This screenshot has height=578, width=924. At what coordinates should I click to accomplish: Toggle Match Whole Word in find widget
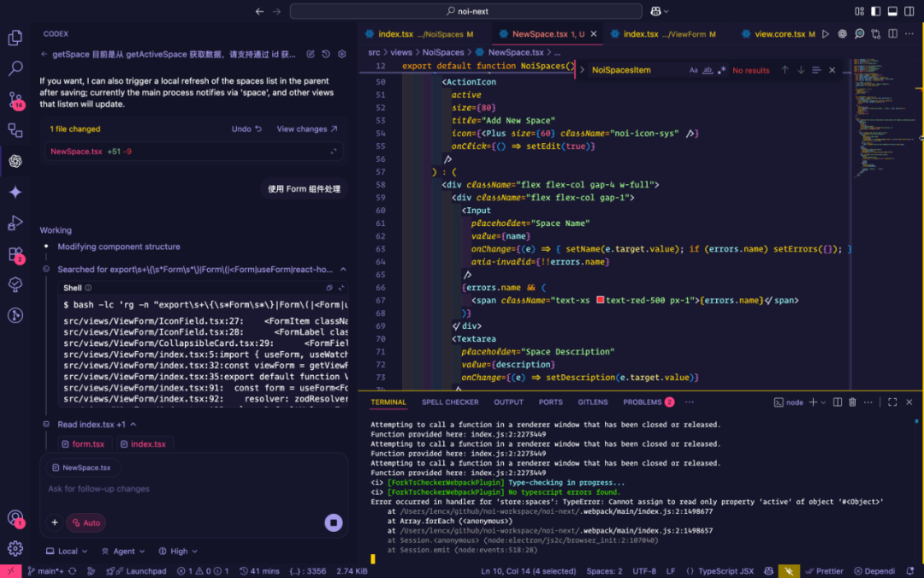(708, 70)
